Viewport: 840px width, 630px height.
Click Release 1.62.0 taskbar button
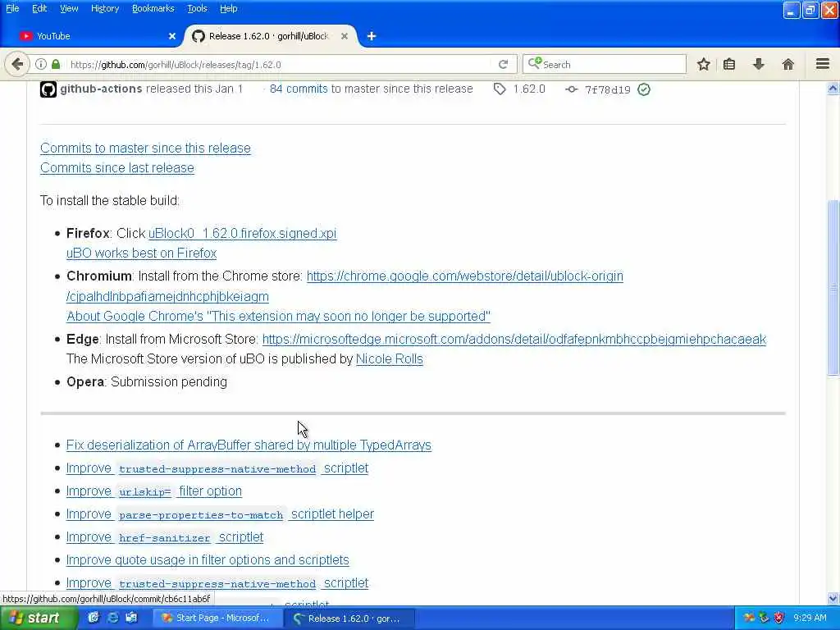(348, 618)
